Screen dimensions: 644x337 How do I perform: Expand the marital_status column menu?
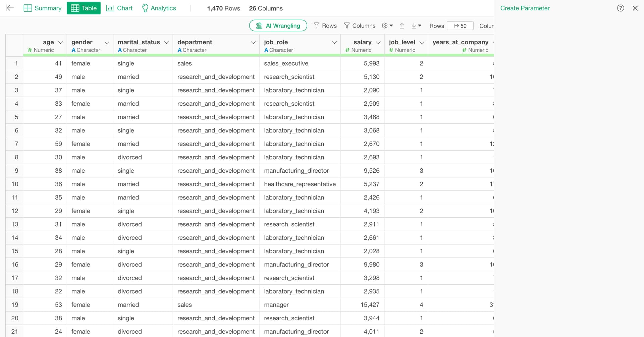coord(167,42)
